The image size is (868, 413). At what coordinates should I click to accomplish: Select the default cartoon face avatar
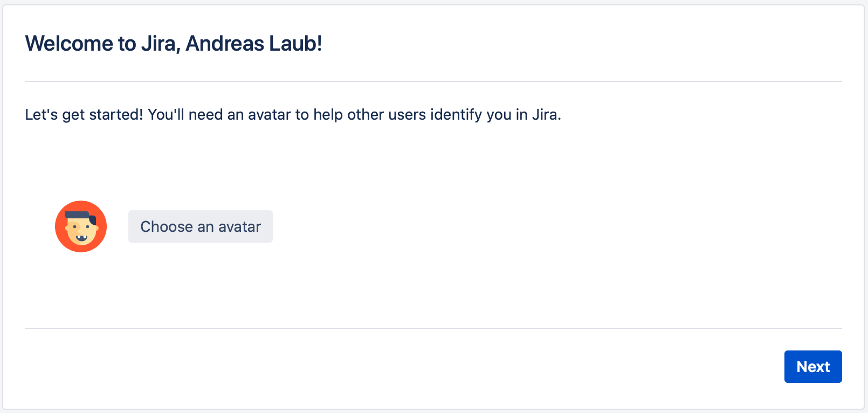pos(81,226)
